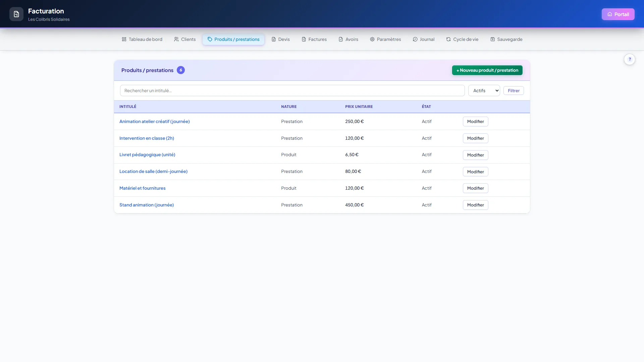Modify Animation atelier créatif (journée)
644x362 pixels.
coord(475,121)
